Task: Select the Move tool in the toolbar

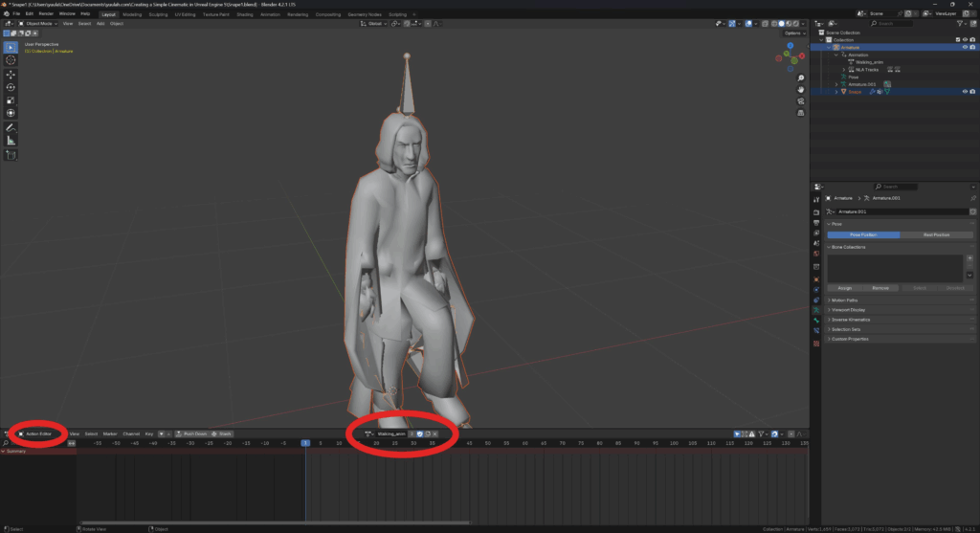Action: click(11, 74)
